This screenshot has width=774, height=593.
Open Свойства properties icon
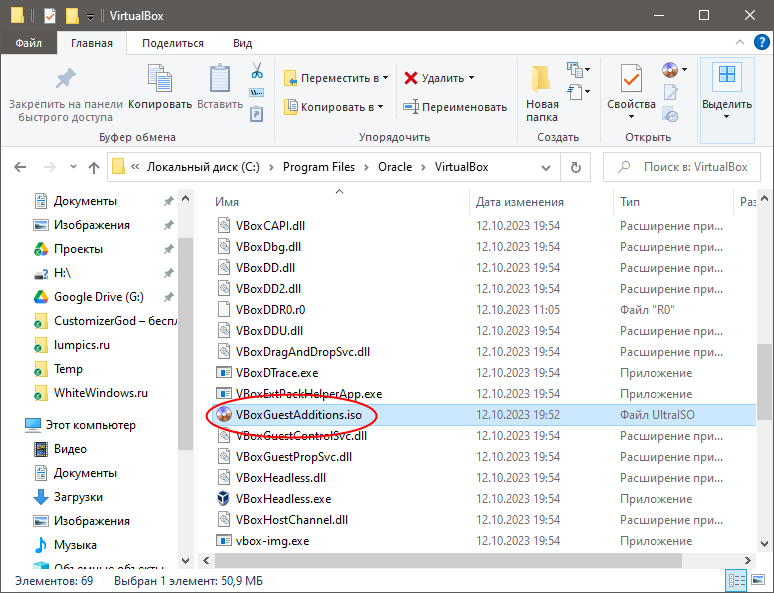tap(631, 78)
